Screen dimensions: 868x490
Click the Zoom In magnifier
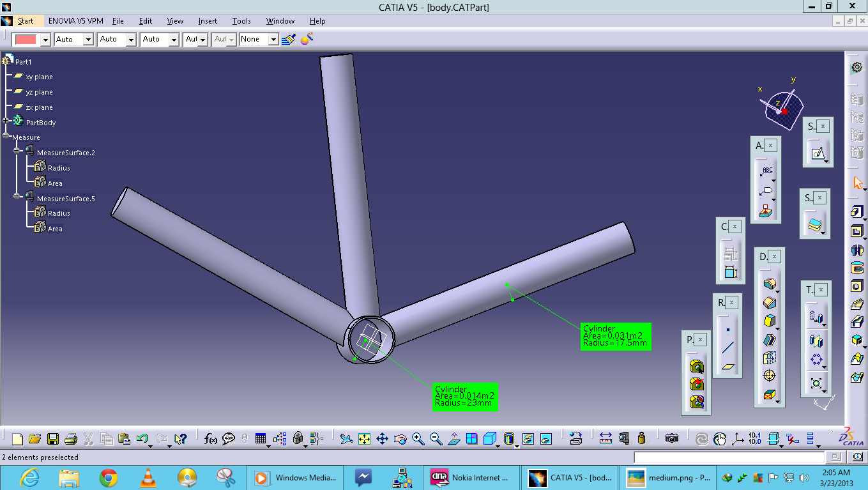point(418,439)
